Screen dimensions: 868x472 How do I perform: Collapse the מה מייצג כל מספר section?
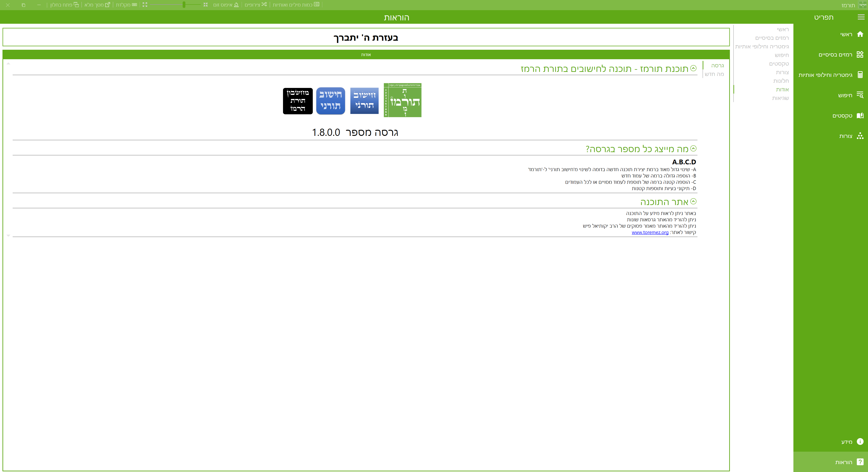pyautogui.click(x=693, y=149)
